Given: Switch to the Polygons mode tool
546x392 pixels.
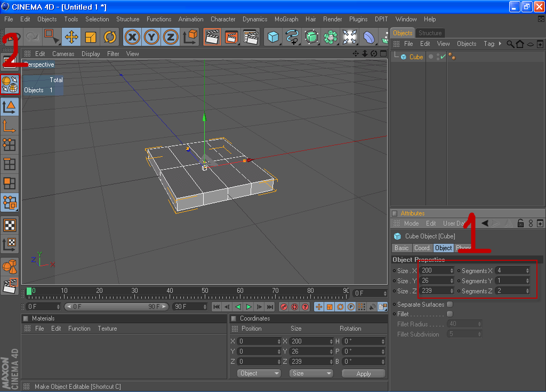Looking at the screenshot, I should (10, 183).
